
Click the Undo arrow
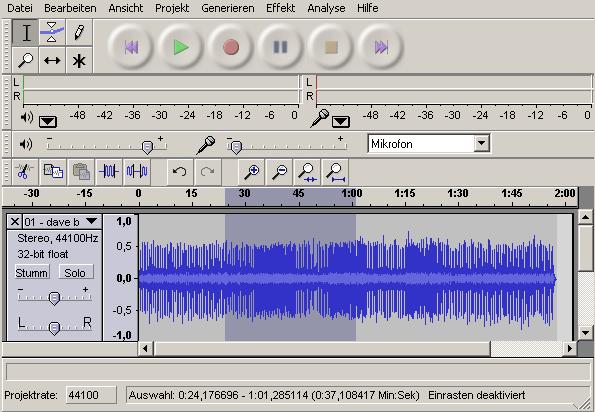[x=180, y=172]
